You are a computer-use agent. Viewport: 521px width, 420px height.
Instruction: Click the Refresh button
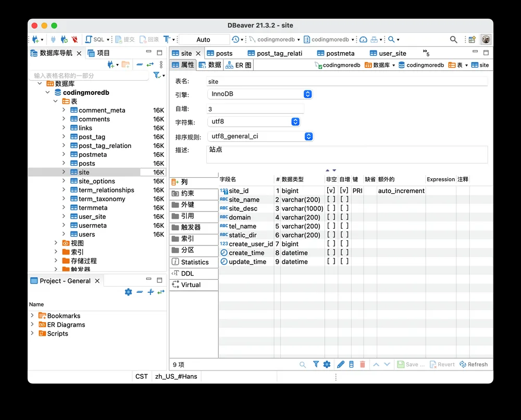pyautogui.click(x=474, y=365)
